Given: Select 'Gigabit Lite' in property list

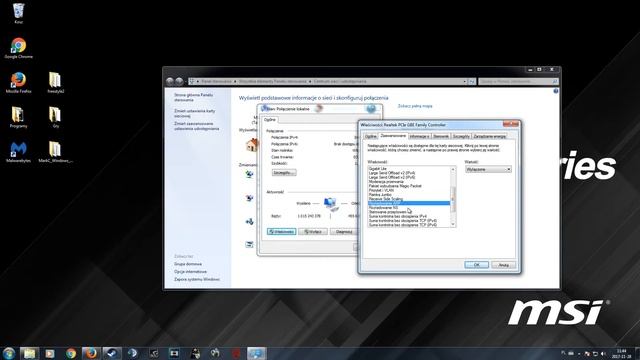Looking at the screenshot, I should pyautogui.click(x=378, y=169).
